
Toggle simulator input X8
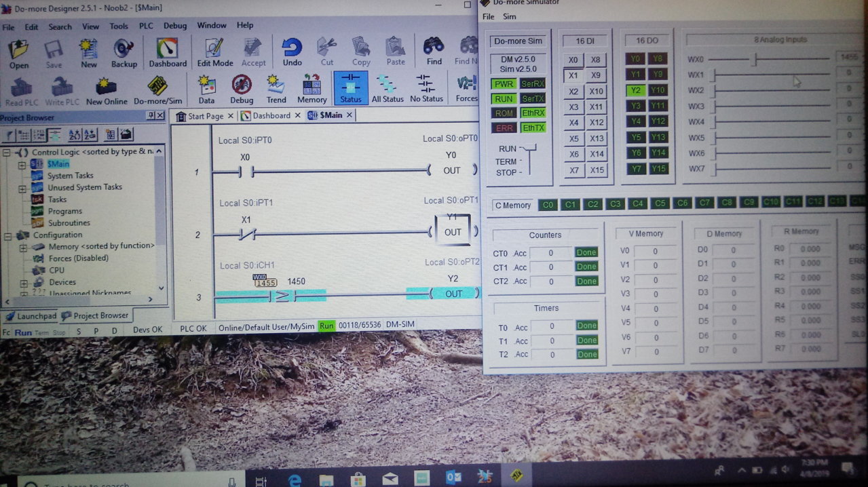(x=595, y=60)
